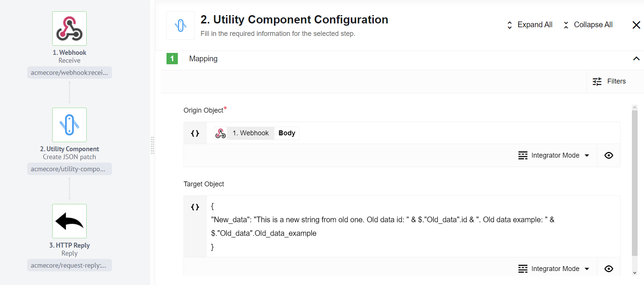
Task: Click the Utility Component icon for step 2
Action: pos(69,125)
